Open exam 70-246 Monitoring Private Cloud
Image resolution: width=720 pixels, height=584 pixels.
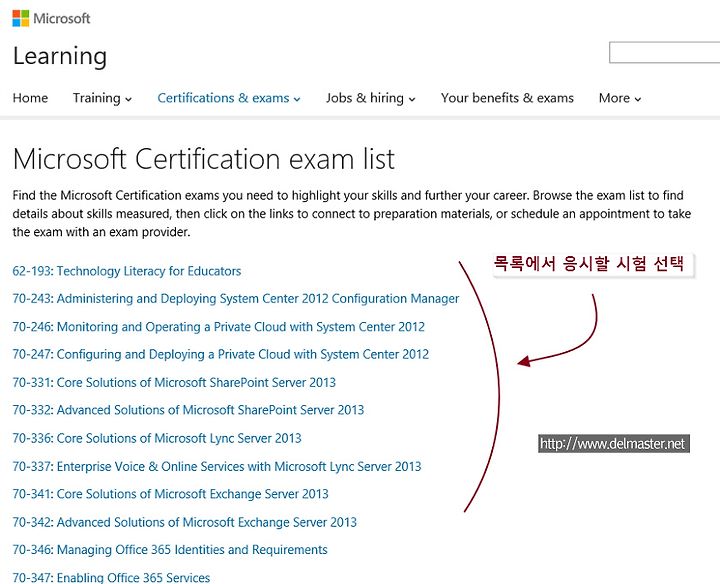coord(219,326)
